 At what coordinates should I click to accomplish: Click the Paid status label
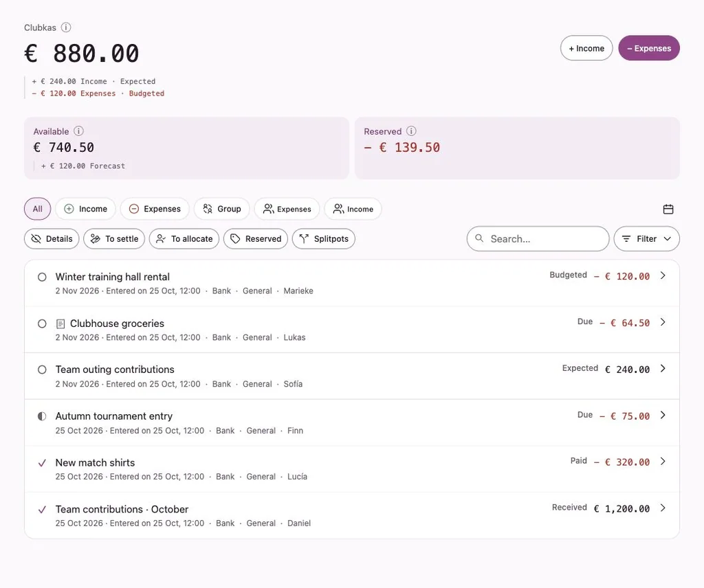click(x=579, y=461)
